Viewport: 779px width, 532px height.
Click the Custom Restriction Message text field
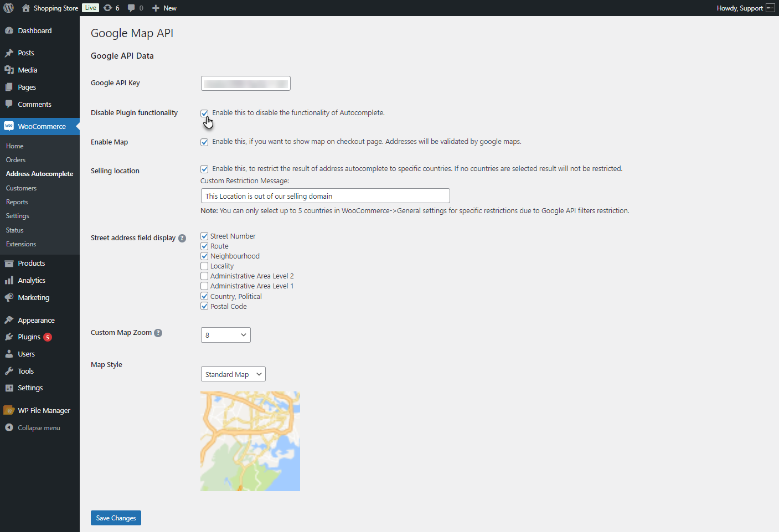(326, 196)
